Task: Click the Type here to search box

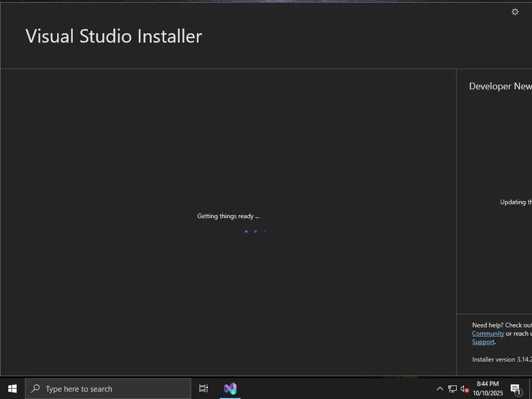Action: click(x=108, y=389)
